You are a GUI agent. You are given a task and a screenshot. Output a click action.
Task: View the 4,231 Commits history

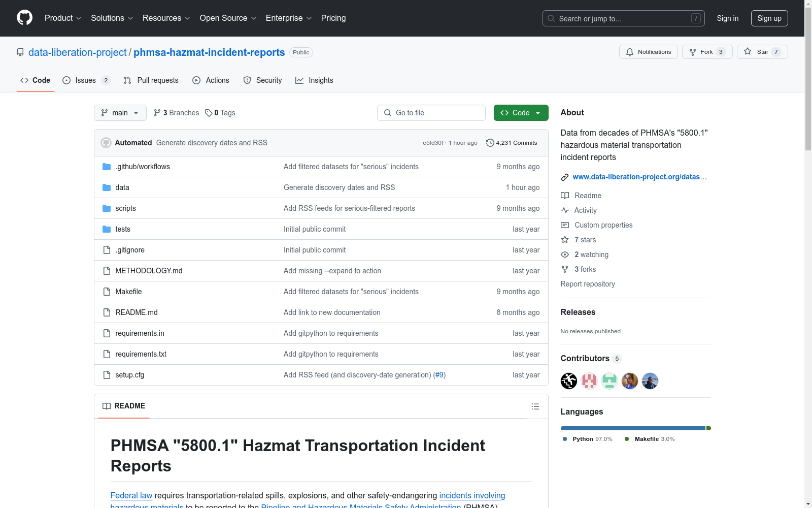[512, 143]
